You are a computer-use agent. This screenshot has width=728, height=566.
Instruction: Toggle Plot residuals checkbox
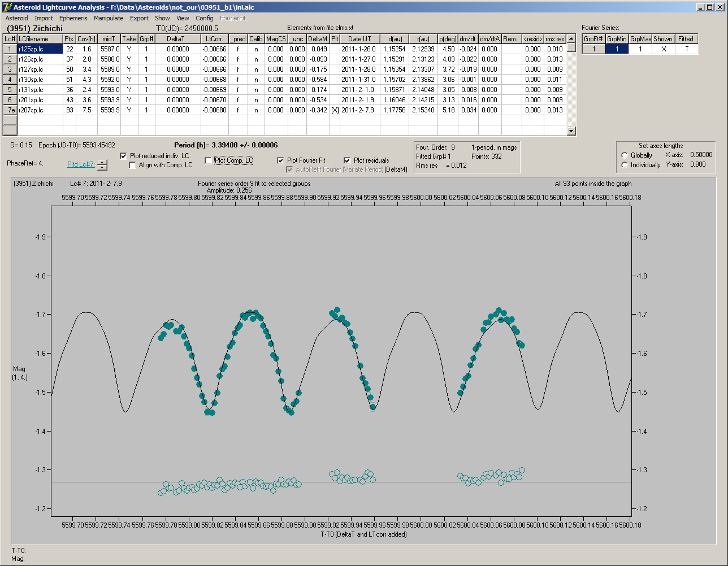[347, 160]
